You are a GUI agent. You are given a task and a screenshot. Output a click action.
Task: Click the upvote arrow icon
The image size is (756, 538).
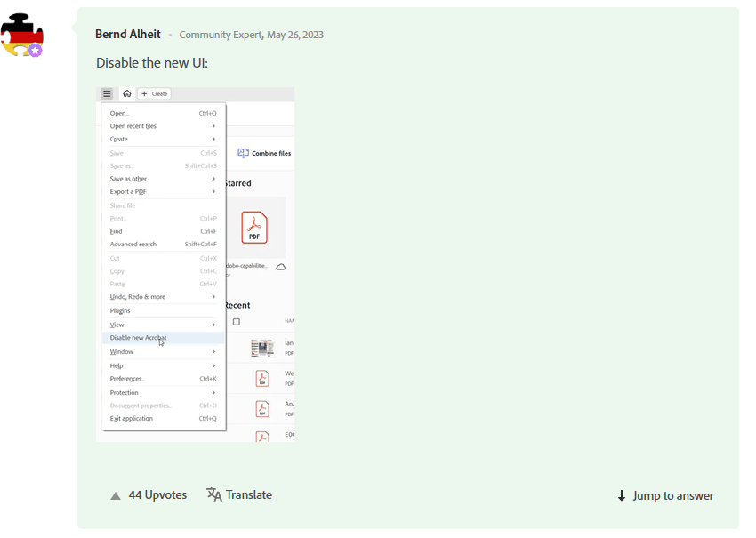click(115, 494)
